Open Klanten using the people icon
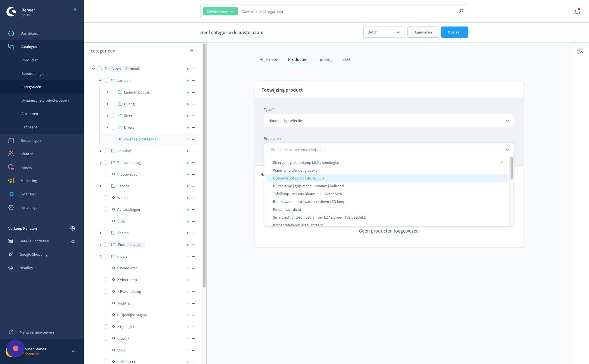This screenshot has height=364, width=589. (x=11, y=154)
